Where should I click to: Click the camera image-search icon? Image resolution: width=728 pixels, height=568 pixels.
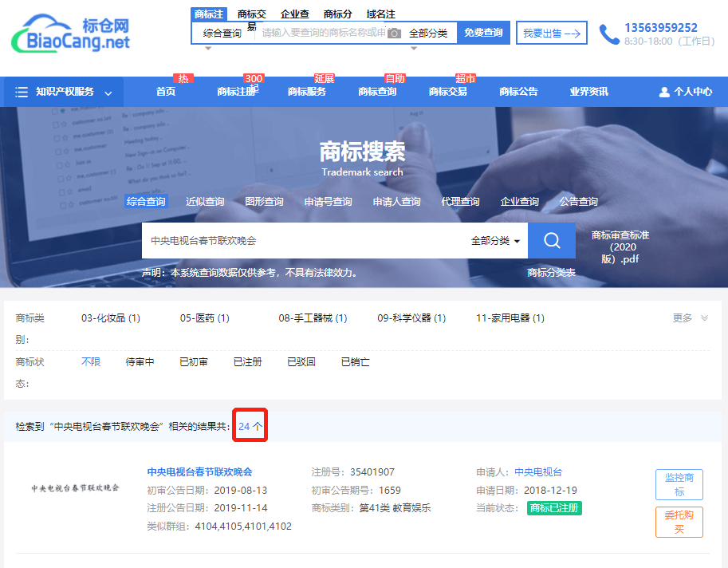[394, 34]
